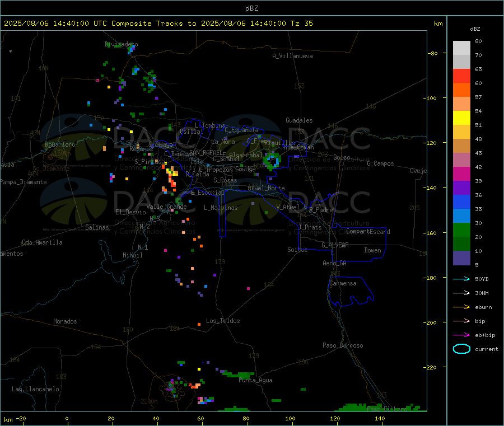Image resolution: width=504 pixels, height=426 pixels.
Task: Click the Atuel_Norte label
Action: 266,188
